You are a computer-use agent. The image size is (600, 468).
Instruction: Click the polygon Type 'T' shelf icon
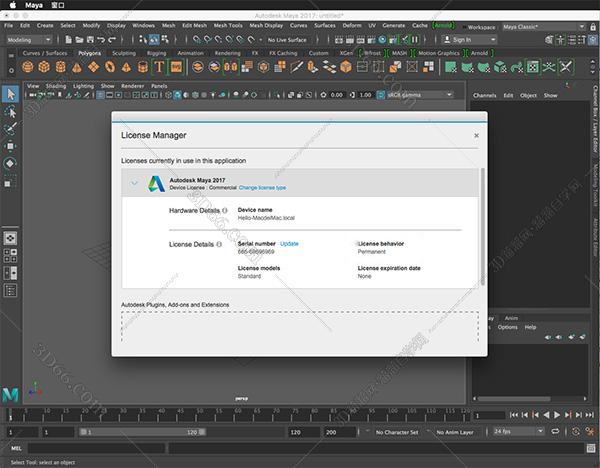[x=159, y=67]
